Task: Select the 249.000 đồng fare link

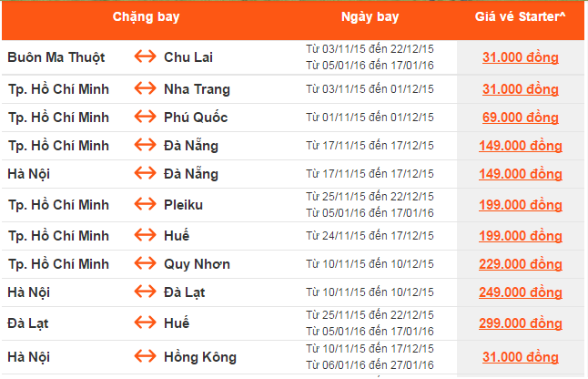Action: tap(520, 292)
